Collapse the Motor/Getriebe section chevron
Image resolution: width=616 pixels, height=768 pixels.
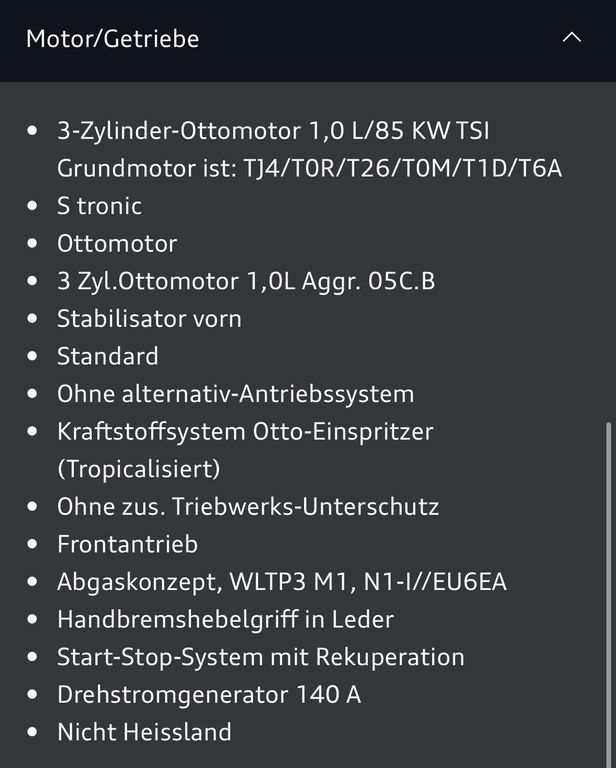click(x=571, y=38)
